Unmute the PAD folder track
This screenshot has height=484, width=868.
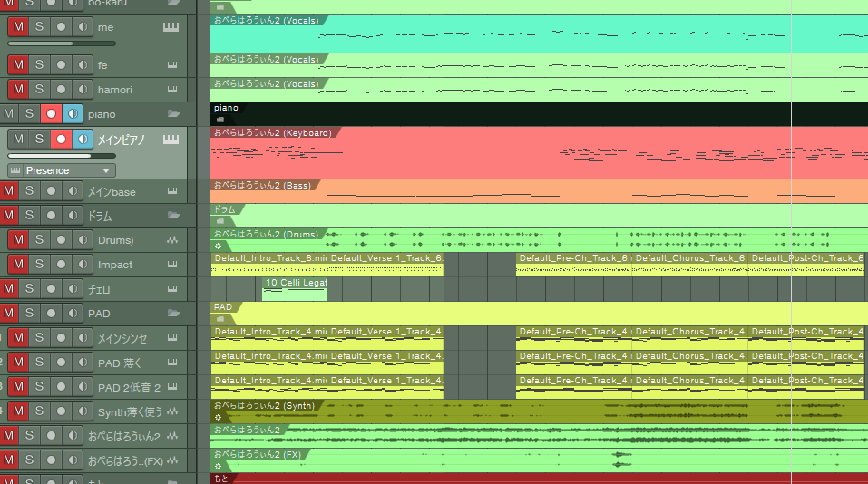pyautogui.click(x=9, y=313)
